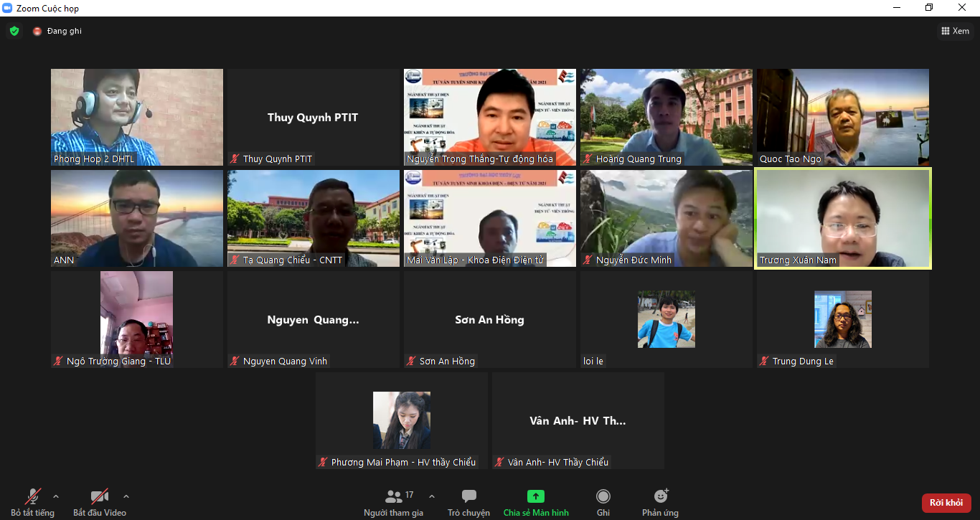Turn on camera with Bắt đầu Video
Screen dimensions: 980x520
[99, 502]
